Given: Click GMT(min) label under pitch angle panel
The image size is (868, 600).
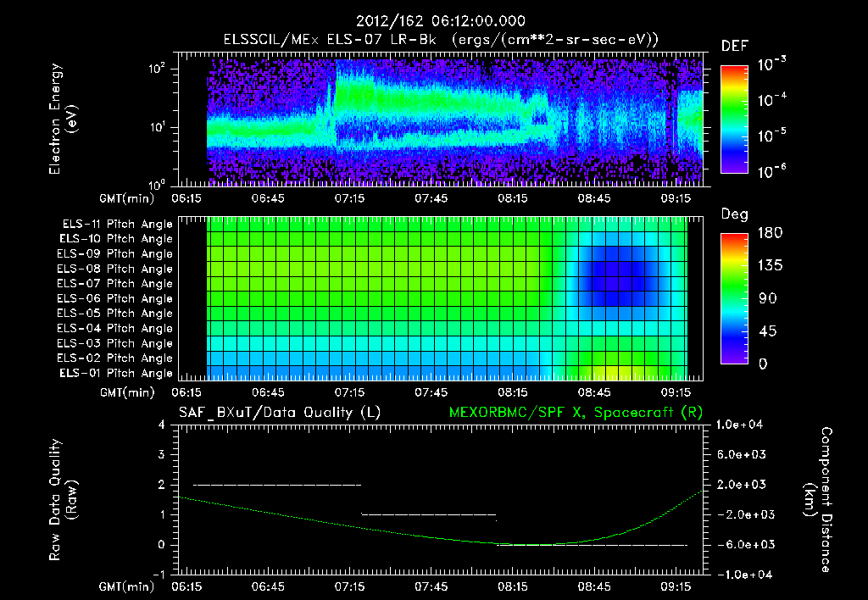Looking at the screenshot, I should (x=127, y=392).
